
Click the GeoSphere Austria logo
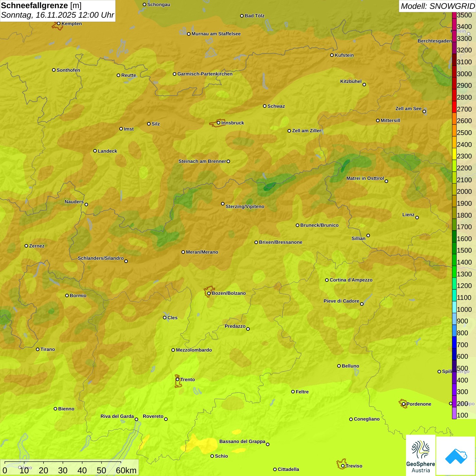pos(421,455)
